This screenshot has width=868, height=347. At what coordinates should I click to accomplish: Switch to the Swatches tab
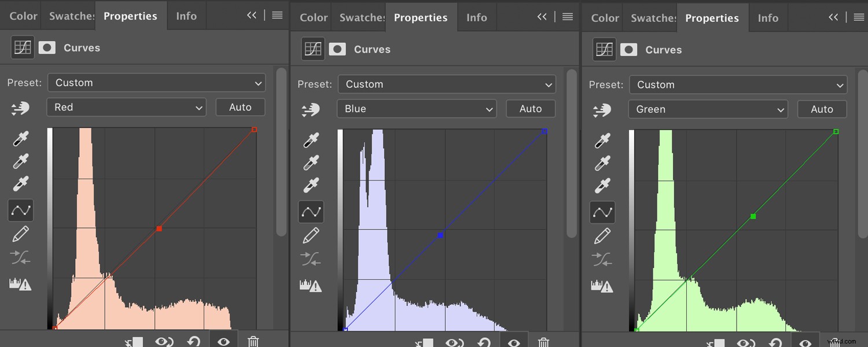click(71, 16)
